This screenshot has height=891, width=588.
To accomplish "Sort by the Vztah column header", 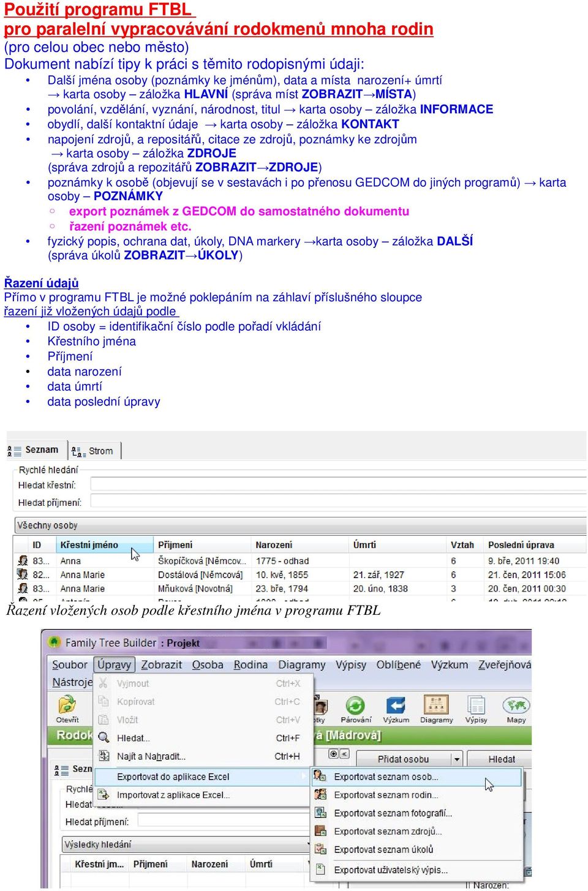I will (465, 545).
